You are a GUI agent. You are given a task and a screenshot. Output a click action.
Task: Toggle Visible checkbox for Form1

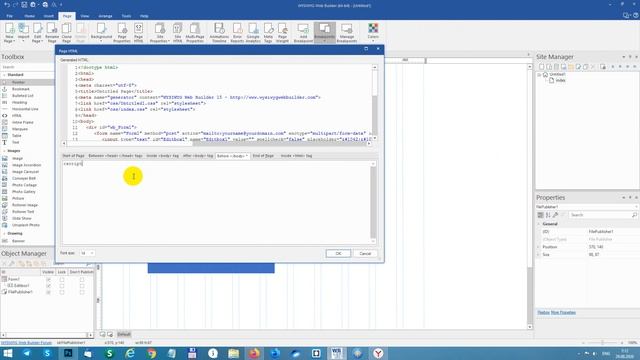[49, 280]
